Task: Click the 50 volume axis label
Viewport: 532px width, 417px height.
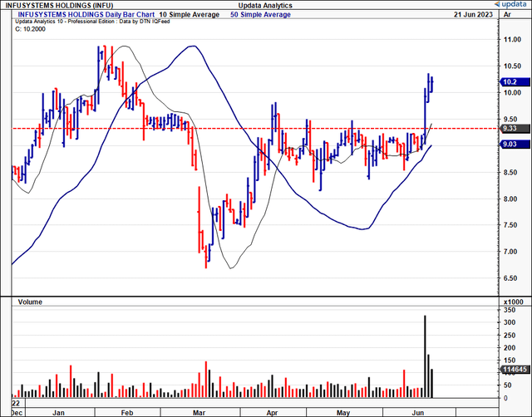Action: pyautogui.click(x=508, y=385)
